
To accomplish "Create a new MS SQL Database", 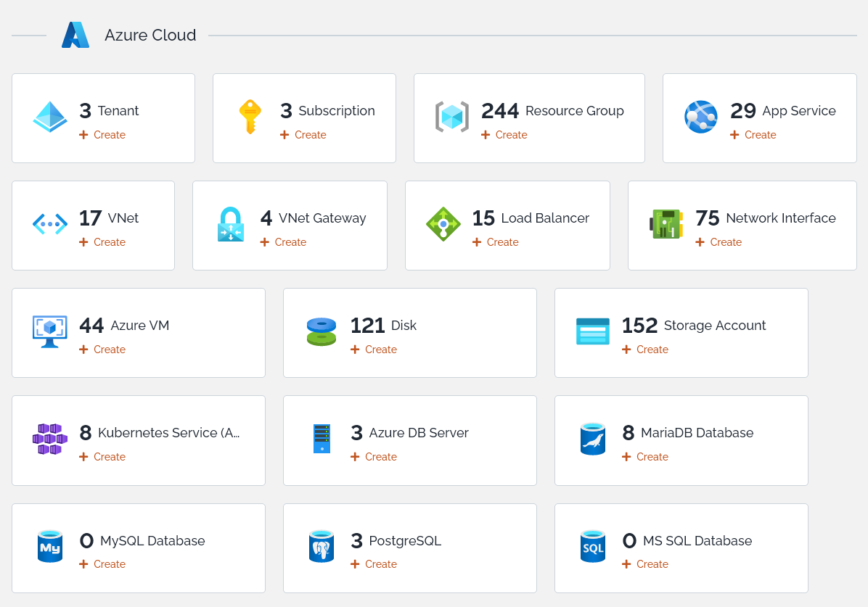I will coord(645,563).
